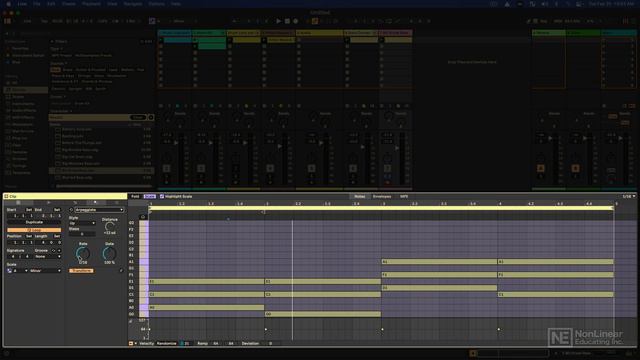The width and height of the screenshot is (640, 360).
Task: Select the A3 note in bar 4
Action: point(556,262)
